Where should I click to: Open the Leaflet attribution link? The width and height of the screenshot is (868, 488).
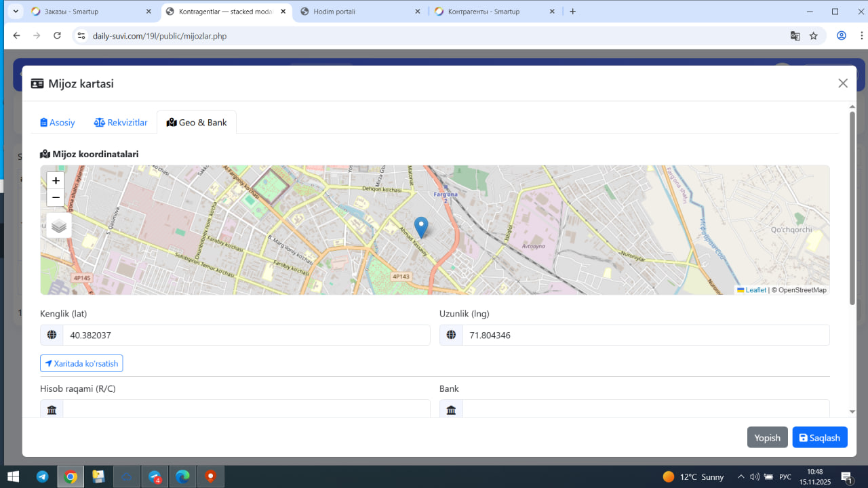(x=755, y=290)
